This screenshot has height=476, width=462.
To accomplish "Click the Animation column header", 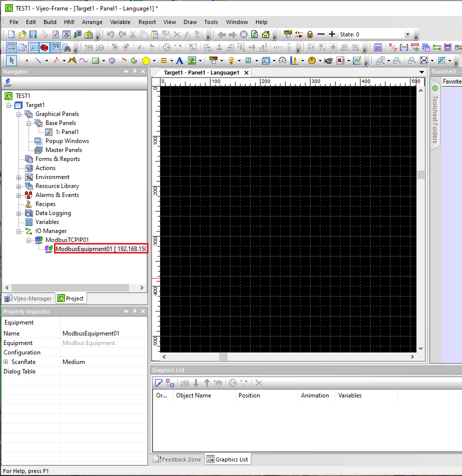I will pos(316,395).
